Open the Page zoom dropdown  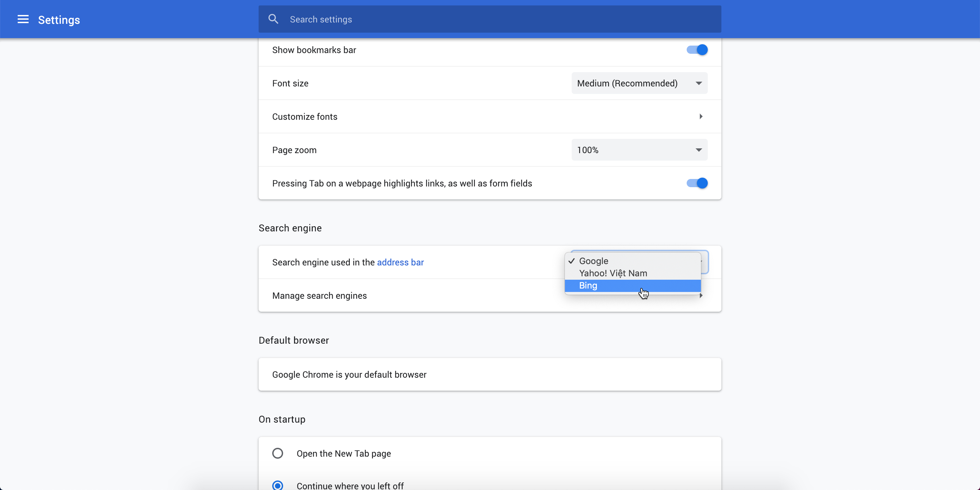pyautogui.click(x=639, y=150)
